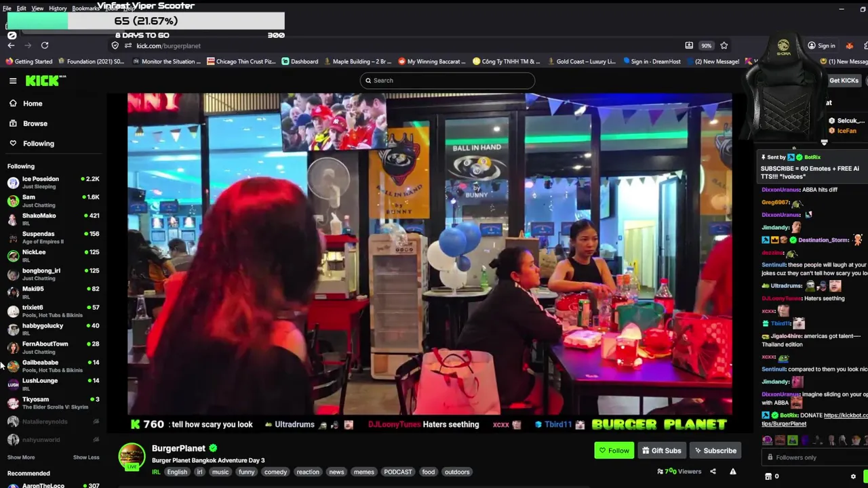Open bongbong_irl channel in Following list
This screenshot has height=488, width=868.
coord(53,274)
